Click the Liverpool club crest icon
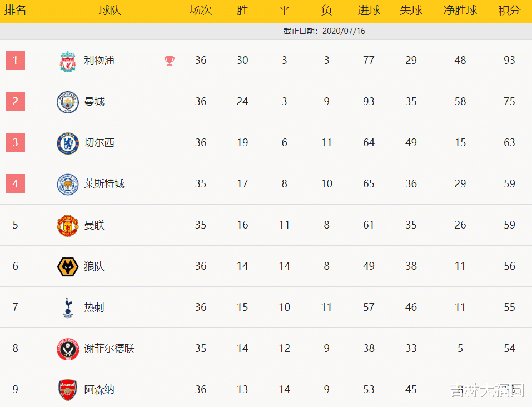 pyautogui.click(x=68, y=61)
